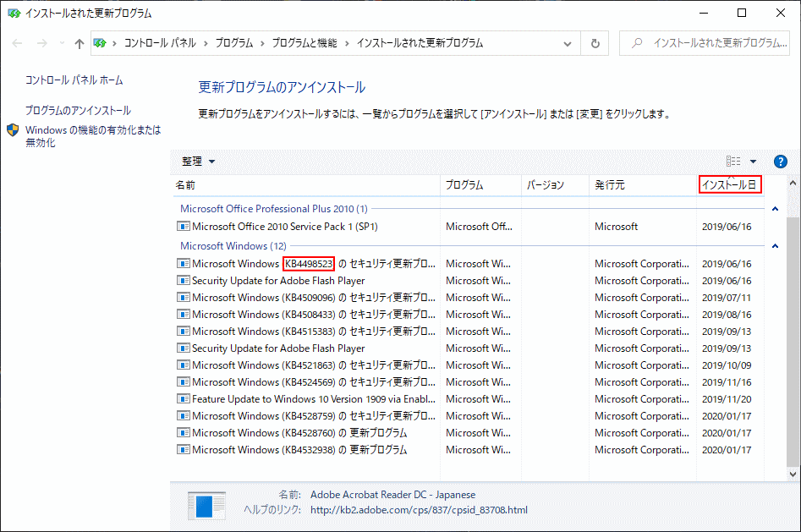Click icon of Office 2010 Service Pack 1

point(184,227)
